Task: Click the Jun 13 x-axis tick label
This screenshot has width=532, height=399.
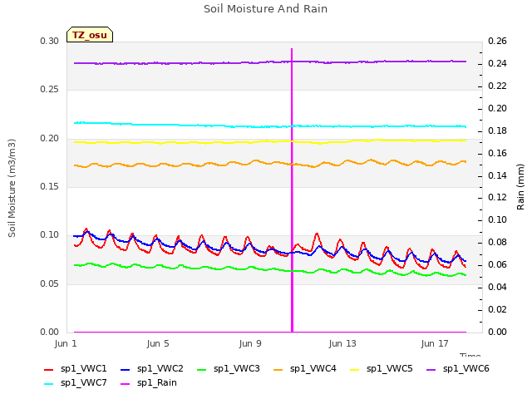Action: coord(342,343)
